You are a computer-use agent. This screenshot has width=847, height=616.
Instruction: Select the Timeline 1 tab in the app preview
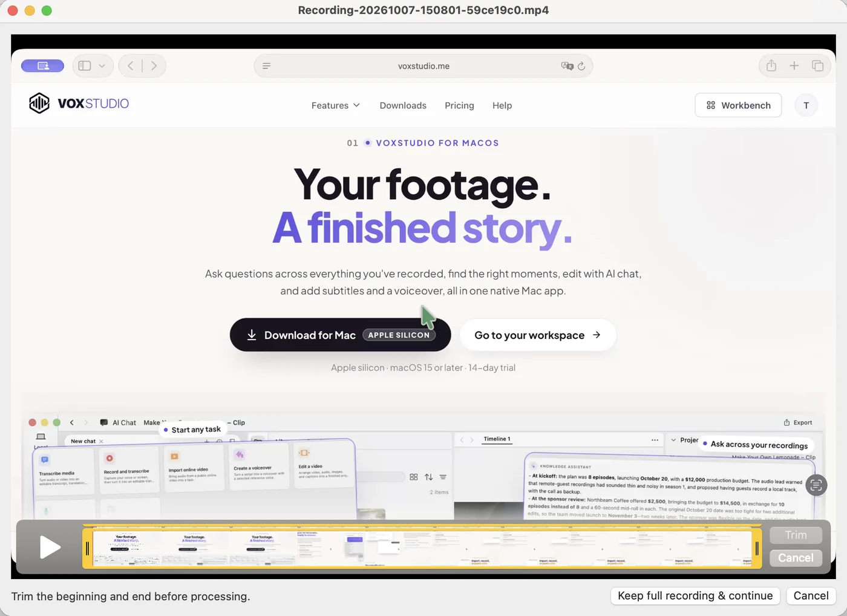(x=497, y=439)
